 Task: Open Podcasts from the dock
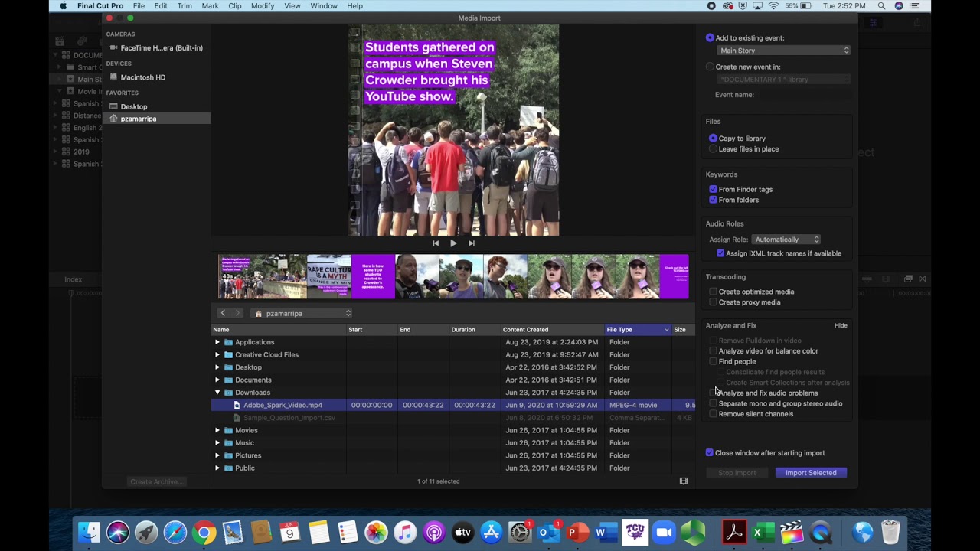pyautogui.click(x=434, y=533)
